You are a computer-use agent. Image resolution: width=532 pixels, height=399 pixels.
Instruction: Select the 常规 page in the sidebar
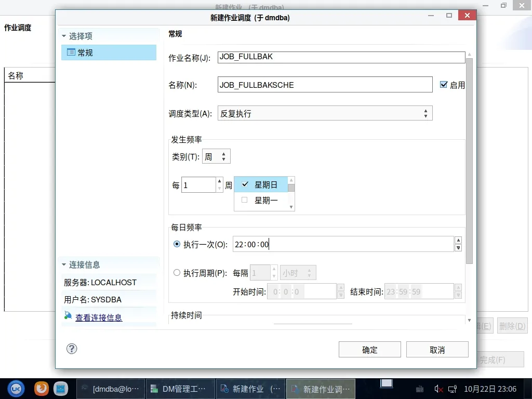click(109, 52)
